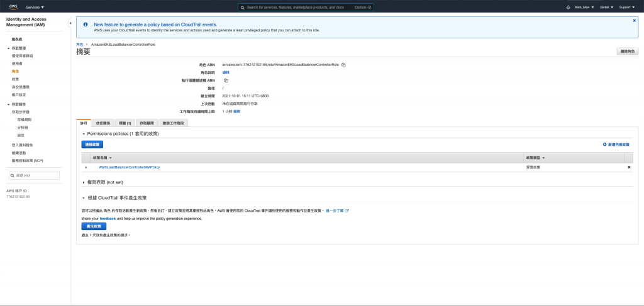Viewport: 644px width, 306px height.
Task: Select the 許可 tab
Action: click(84, 123)
